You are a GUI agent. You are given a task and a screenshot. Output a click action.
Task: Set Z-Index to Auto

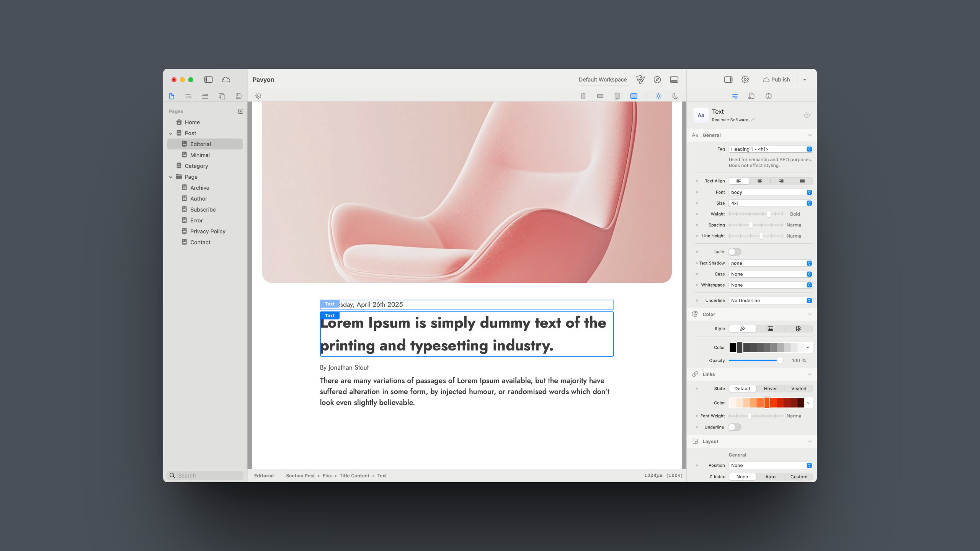pos(770,477)
